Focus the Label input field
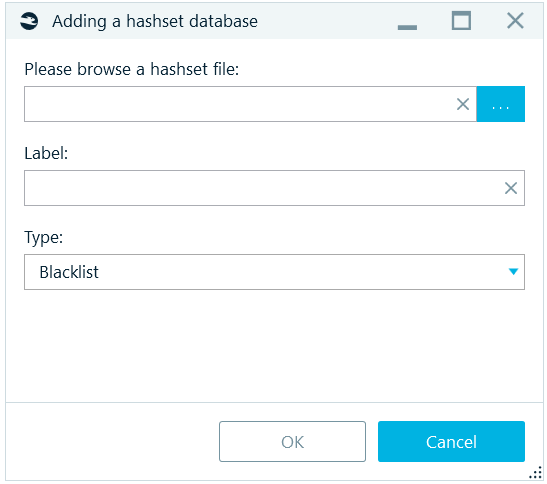This screenshot has width=547, height=484. 274,188
